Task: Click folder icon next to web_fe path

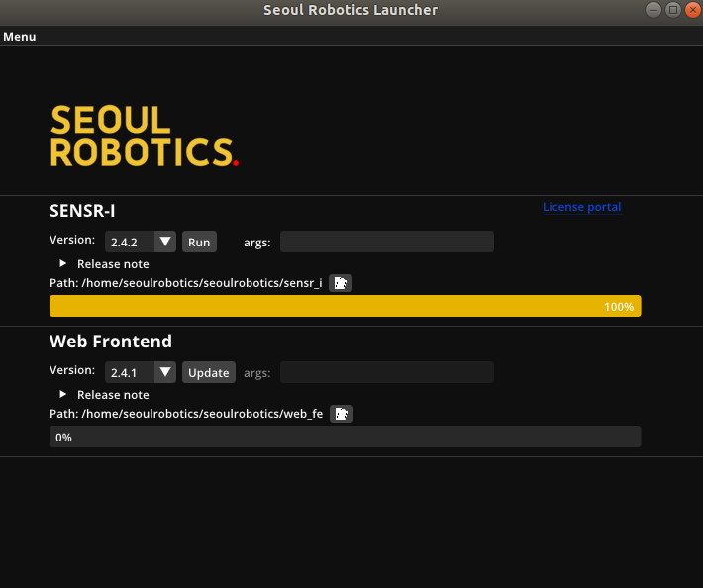Action: pyautogui.click(x=342, y=414)
